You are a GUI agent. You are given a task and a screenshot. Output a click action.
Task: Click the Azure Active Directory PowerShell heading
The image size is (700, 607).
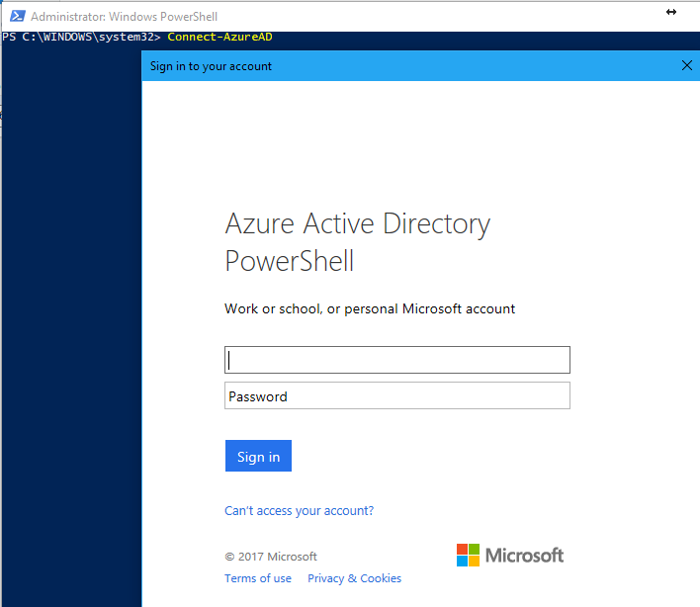pyautogui.click(x=357, y=242)
